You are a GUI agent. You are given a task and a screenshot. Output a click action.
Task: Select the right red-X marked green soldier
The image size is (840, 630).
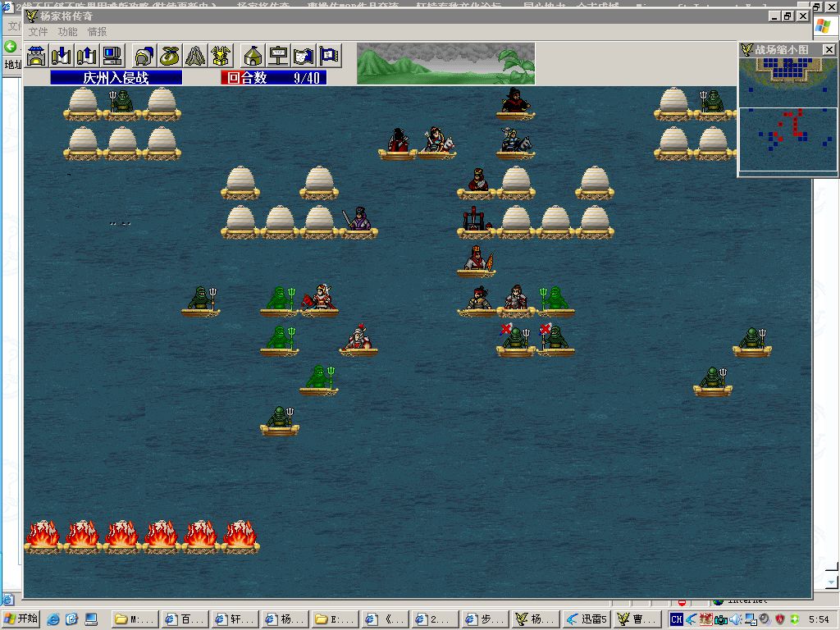[x=555, y=339]
